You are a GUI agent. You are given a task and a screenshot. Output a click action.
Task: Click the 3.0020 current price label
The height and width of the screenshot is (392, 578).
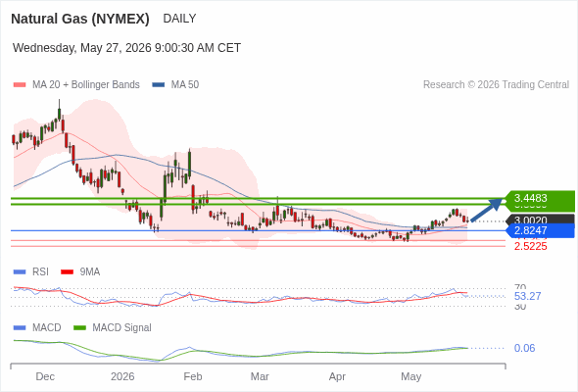pos(542,220)
